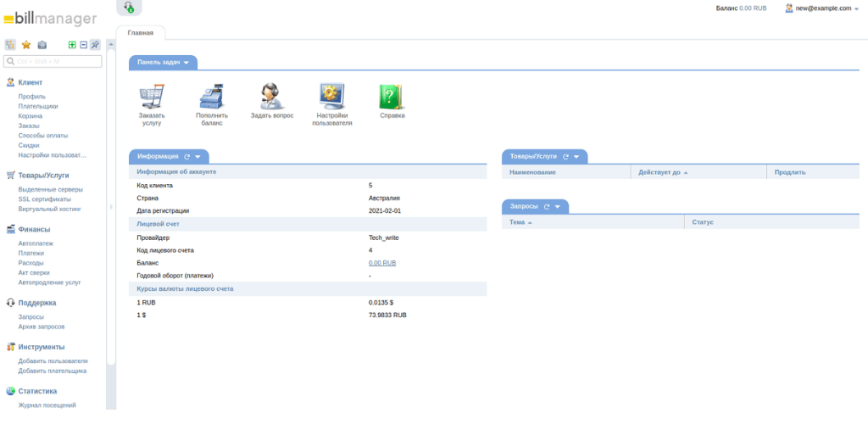Open Плательщики in the sidebar

pyautogui.click(x=38, y=106)
